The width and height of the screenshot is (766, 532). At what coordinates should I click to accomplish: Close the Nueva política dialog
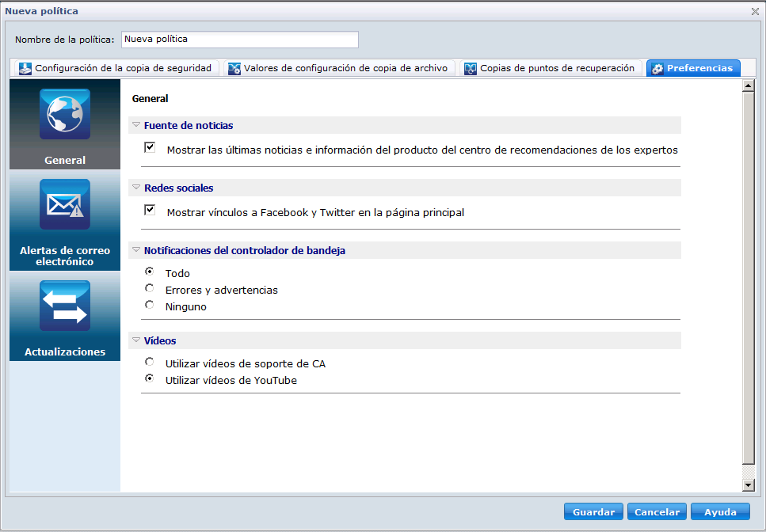coord(755,11)
